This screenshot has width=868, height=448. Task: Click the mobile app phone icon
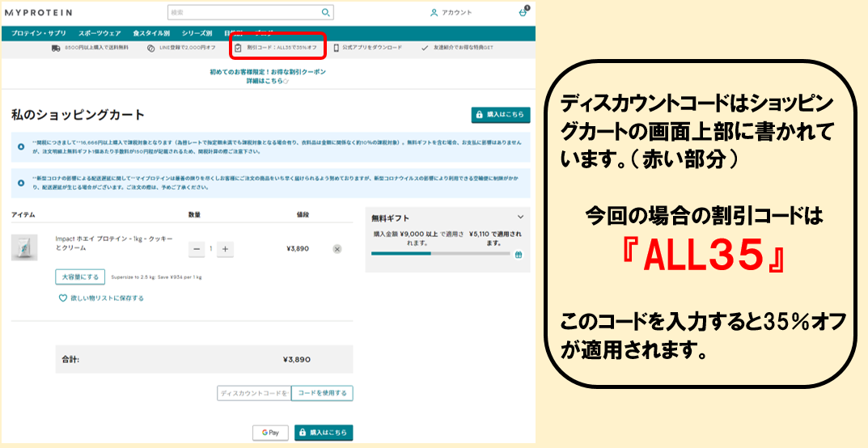click(x=336, y=49)
